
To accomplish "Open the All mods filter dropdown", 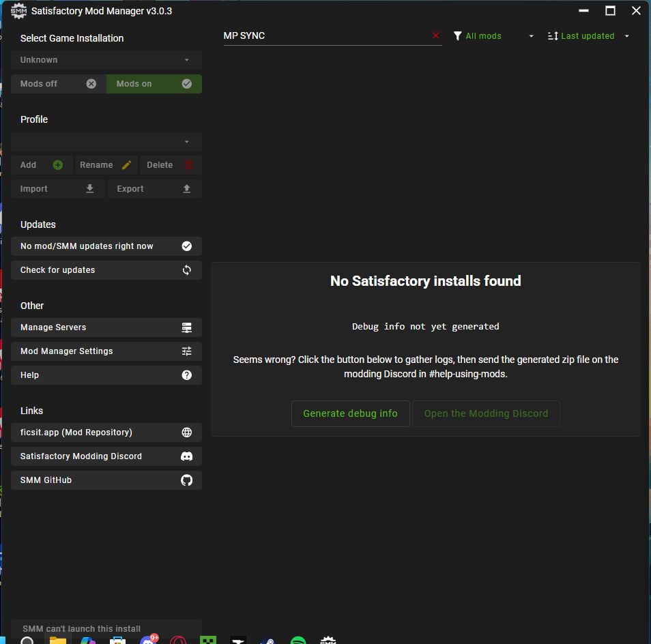I will (493, 36).
